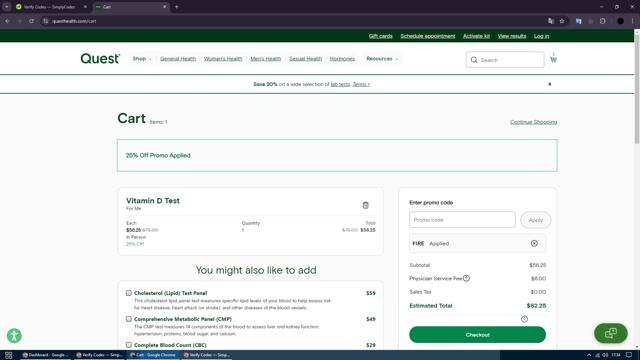Screen dimensions: 640x360
Task: Check Comprehensive Metabolic Panel (CMP) checkbox
Action: [129, 319]
